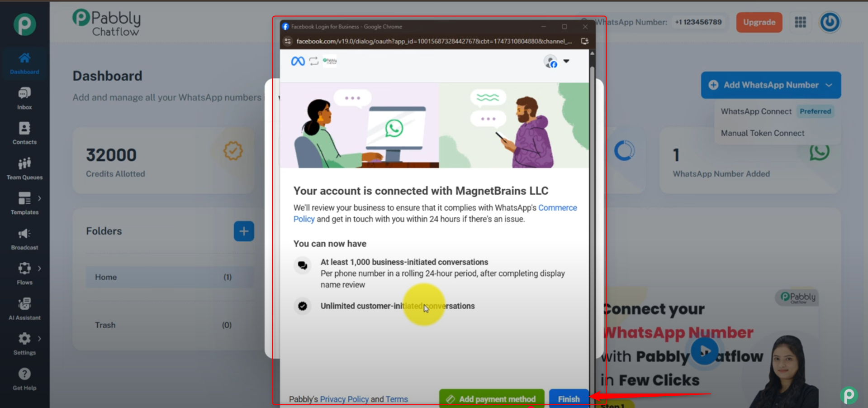Open the apps grid icon in the header
This screenshot has width=868, height=408.
pyautogui.click(x=800, y=22)
